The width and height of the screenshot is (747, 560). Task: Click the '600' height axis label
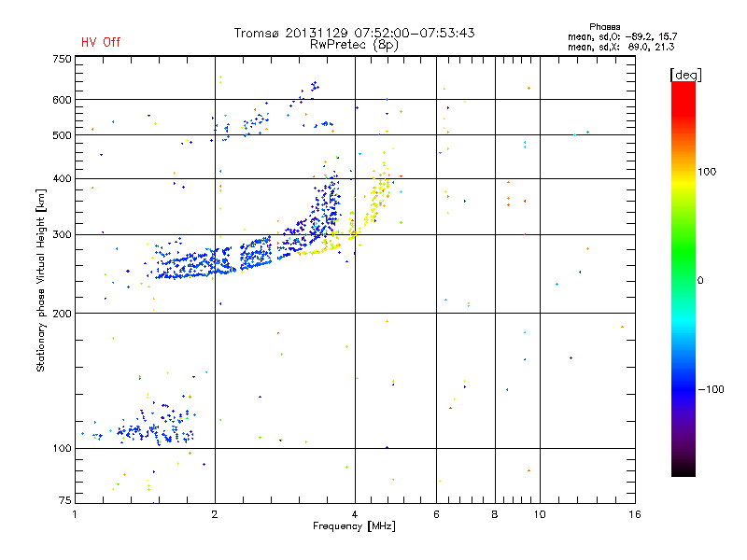coord(62,100)
